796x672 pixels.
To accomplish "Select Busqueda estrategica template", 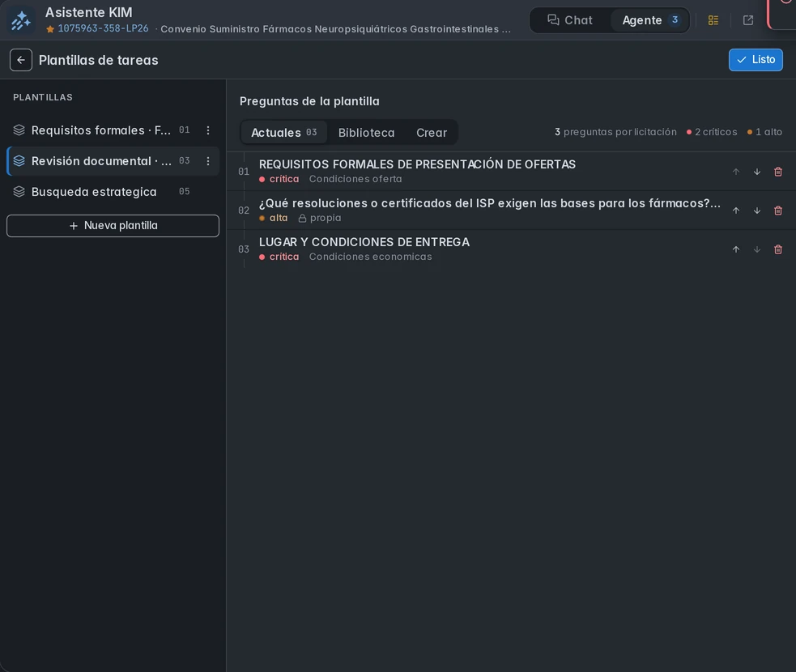I will point(113,192).
